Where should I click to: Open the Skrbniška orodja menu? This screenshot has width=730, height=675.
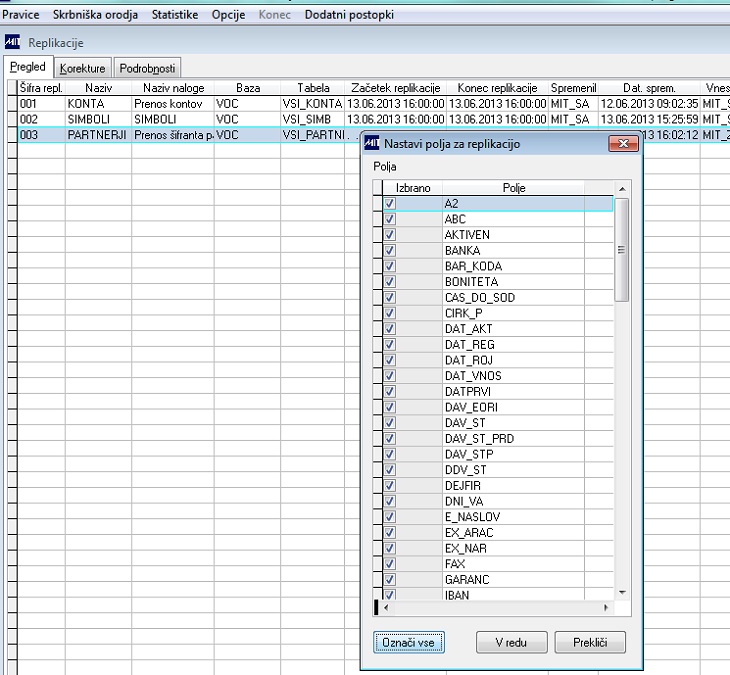95,15
